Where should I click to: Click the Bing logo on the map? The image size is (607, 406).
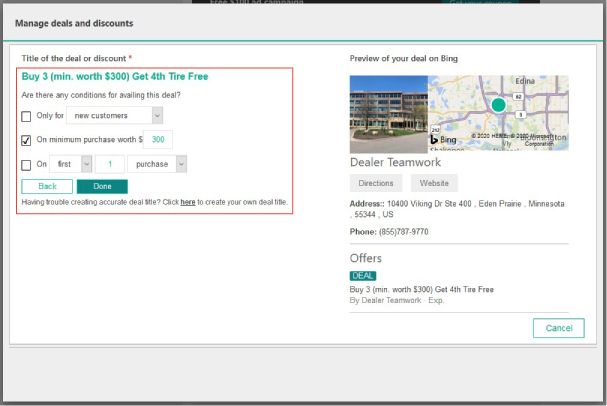(444, 139)
